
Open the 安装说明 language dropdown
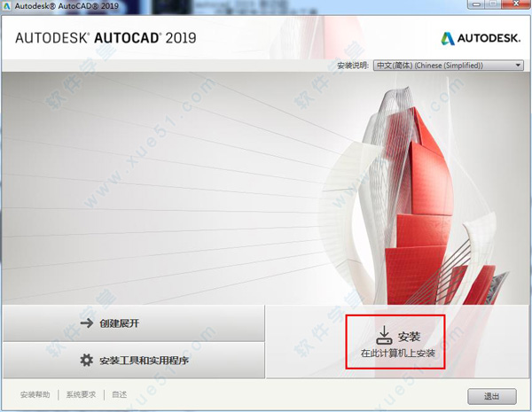[448, 65]
